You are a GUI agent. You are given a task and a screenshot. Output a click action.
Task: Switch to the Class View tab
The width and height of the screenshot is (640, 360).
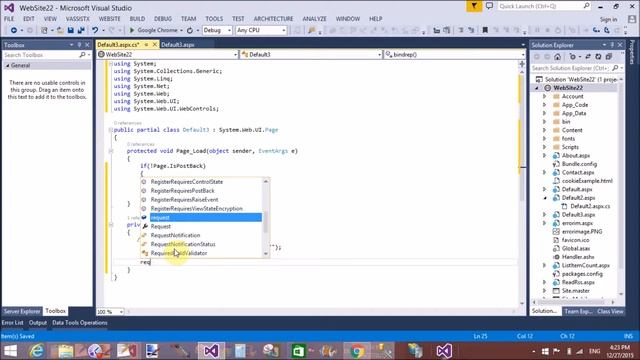point(610,311)
